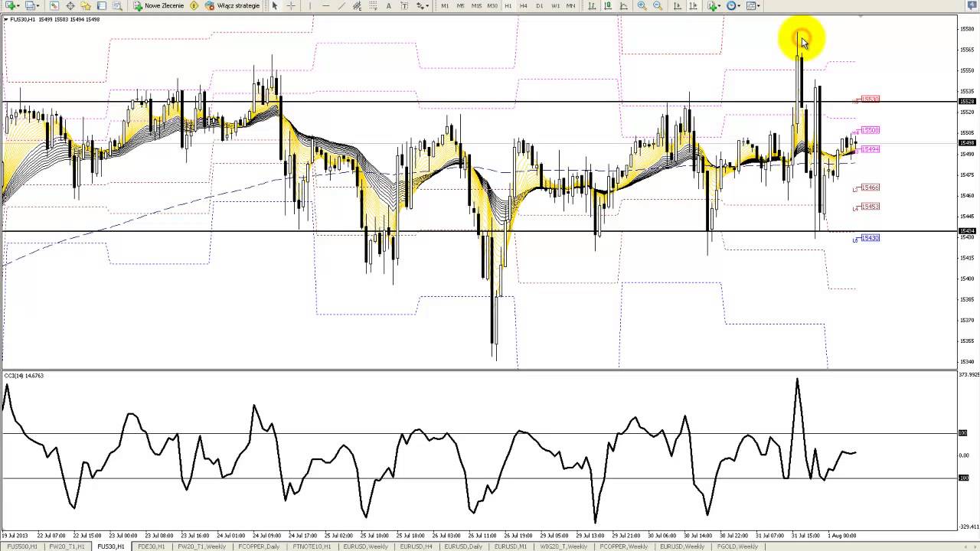Click the zoom out magnifier

click(658, 5)
